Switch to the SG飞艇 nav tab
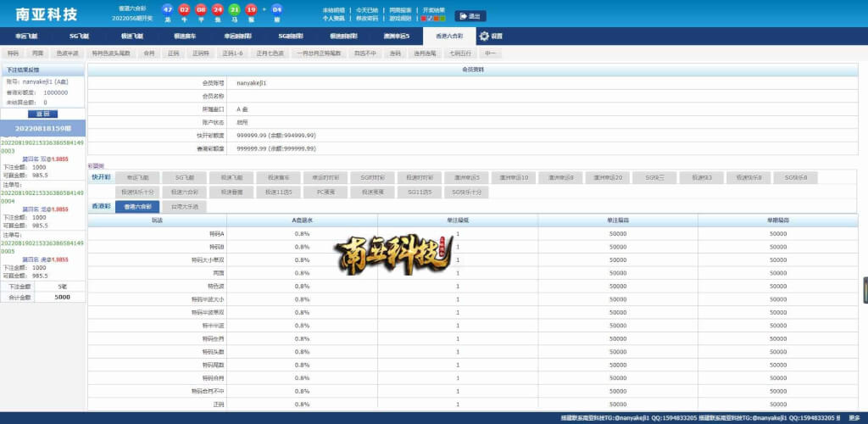 [x=79, y=36]
